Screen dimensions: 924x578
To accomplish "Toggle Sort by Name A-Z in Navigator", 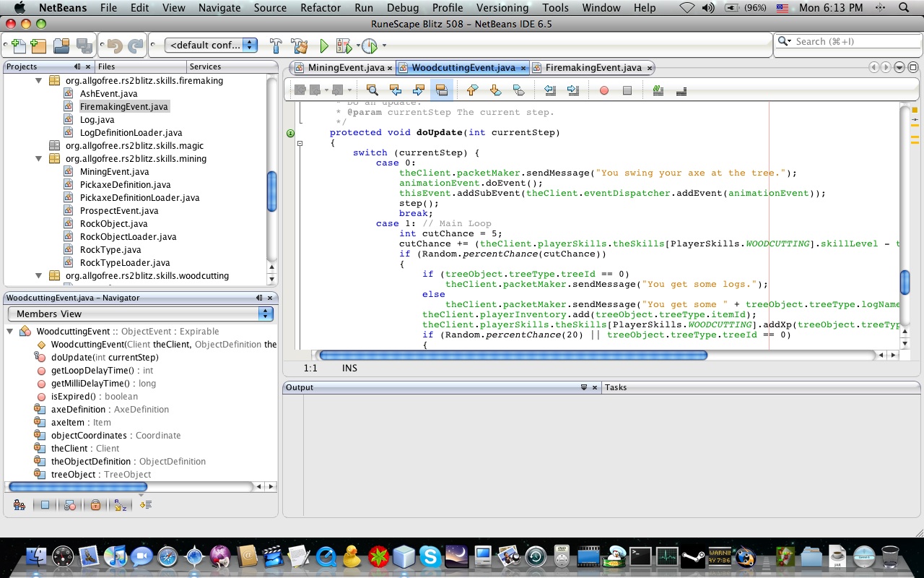I will (121, 505).
